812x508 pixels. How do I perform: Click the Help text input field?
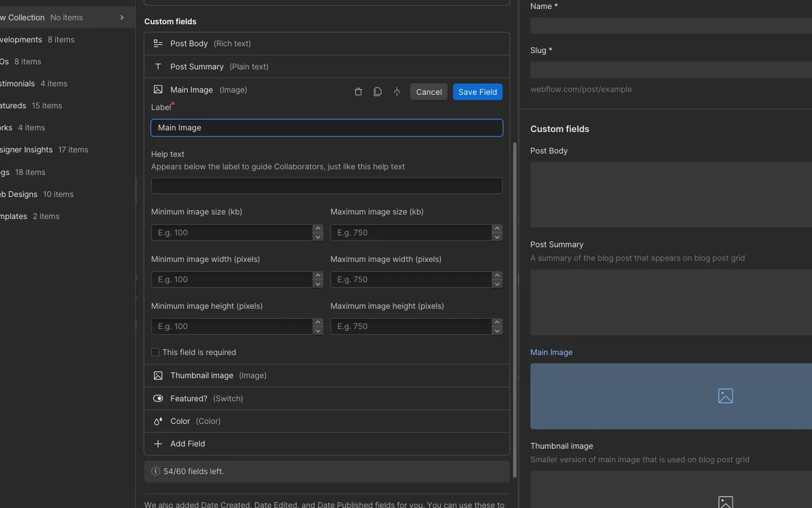pos(326,186)
